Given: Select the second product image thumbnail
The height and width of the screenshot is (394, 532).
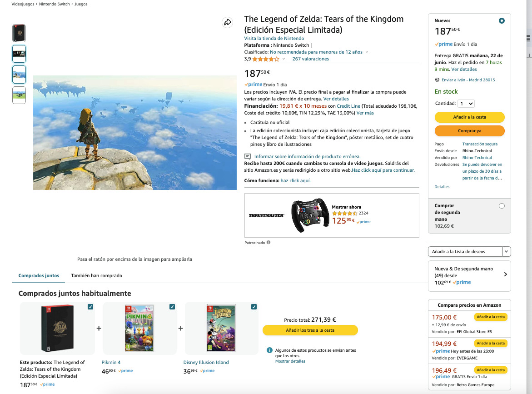Looking at the screenshot, I should click(19, 53).
